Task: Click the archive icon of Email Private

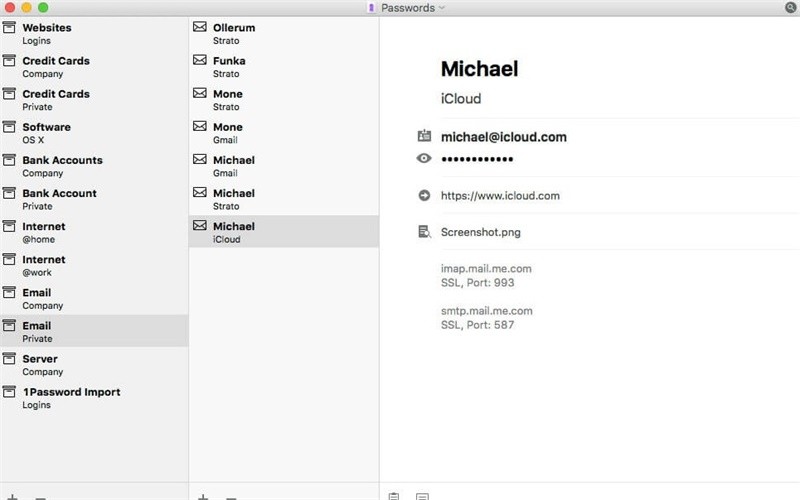Action: click(9, 326)
